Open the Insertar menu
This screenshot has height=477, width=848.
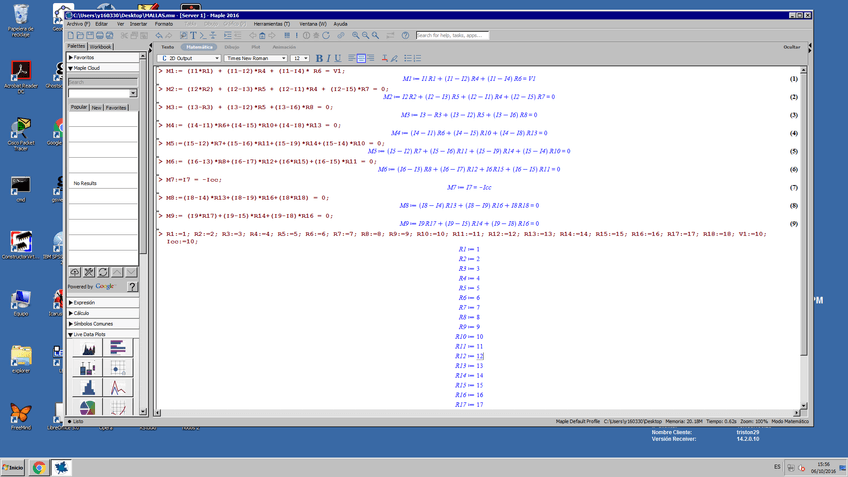pos(138,24)
